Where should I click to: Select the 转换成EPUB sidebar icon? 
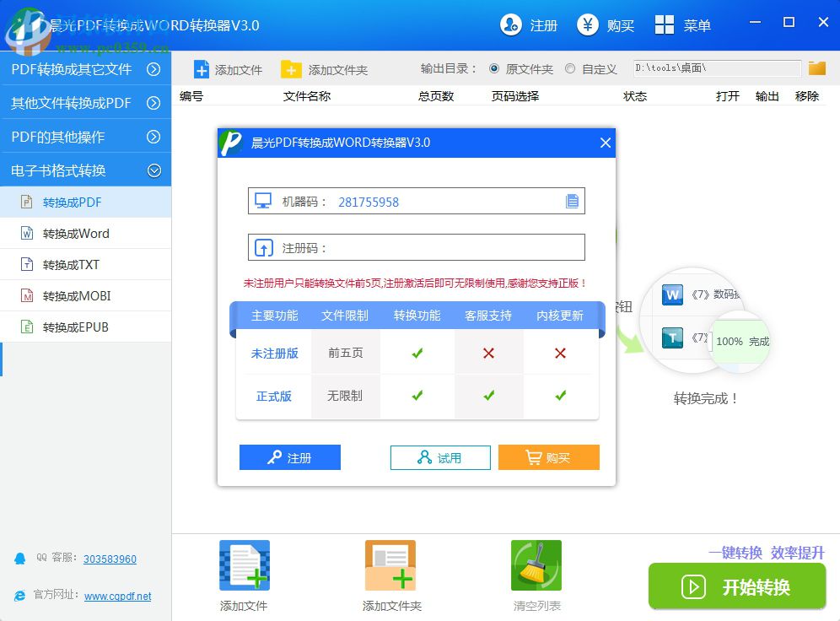(30, 327)
